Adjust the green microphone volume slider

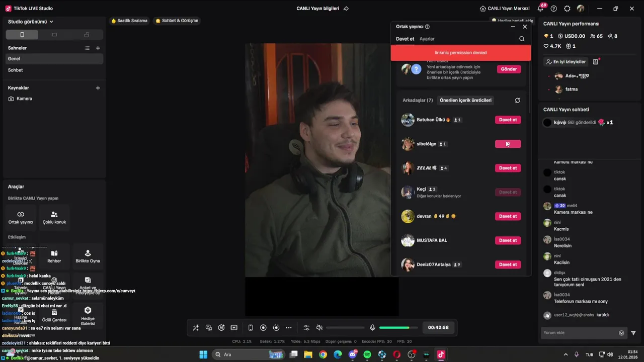tap(398, 328)
